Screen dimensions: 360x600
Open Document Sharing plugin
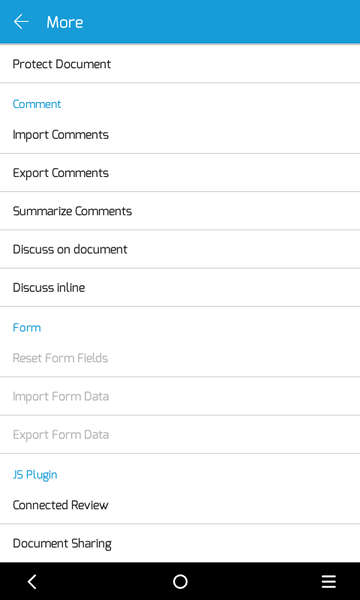pos(180,543)
